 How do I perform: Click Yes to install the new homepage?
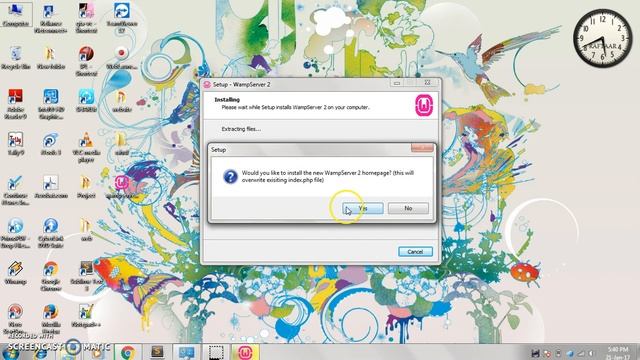pos(363,208)
